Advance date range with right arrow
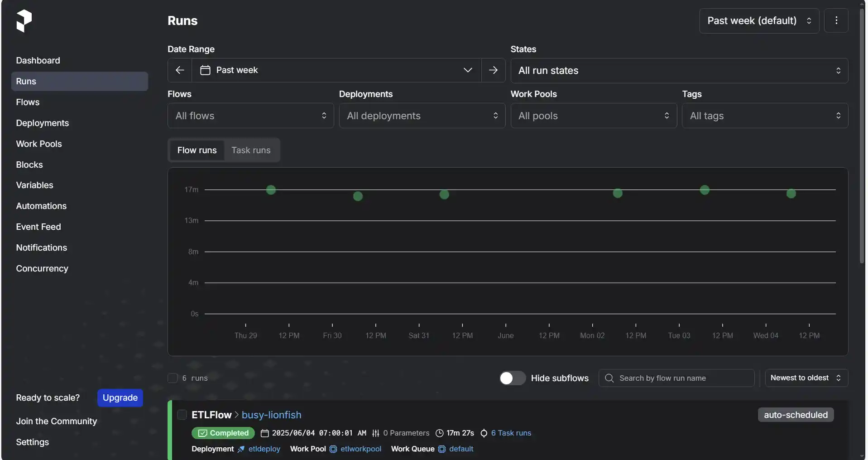The height and width of the screenshot is (460, 868). pyautogui.click(x=493, y=70)
